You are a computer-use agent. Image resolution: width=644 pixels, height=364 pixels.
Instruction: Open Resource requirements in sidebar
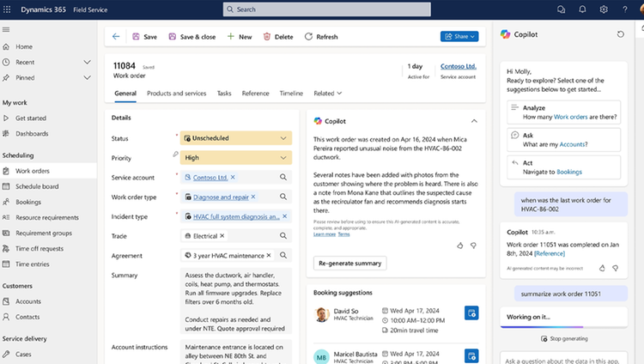(x=48, y=217)
